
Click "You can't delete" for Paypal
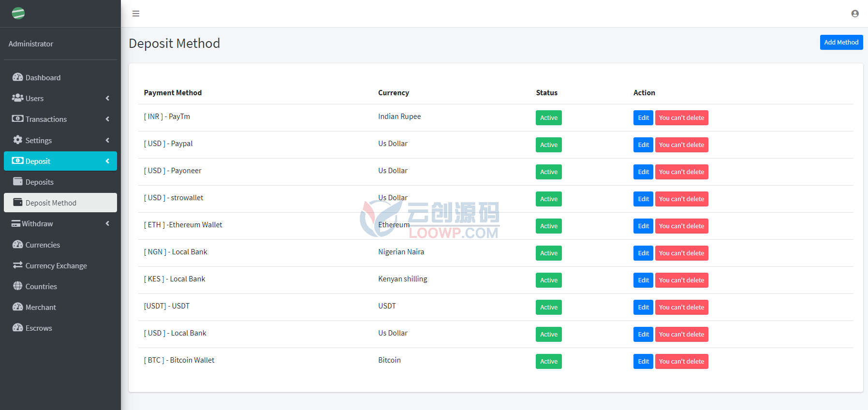pos(681,145)
